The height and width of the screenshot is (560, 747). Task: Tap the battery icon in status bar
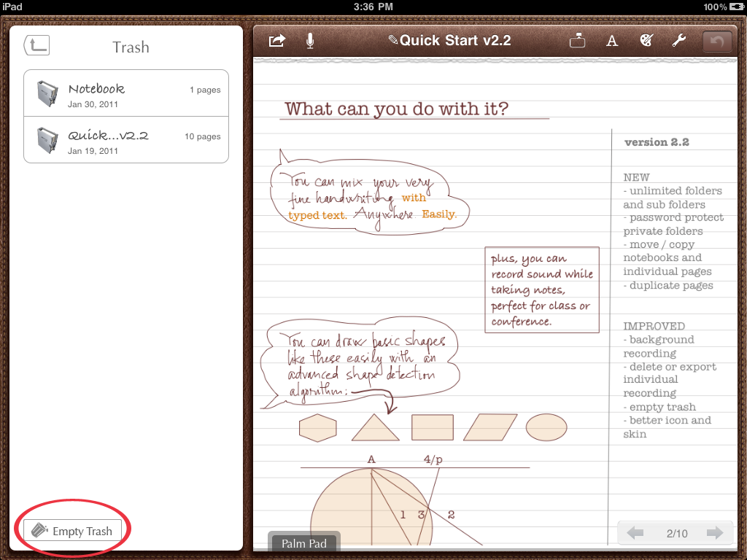point(736,7)
